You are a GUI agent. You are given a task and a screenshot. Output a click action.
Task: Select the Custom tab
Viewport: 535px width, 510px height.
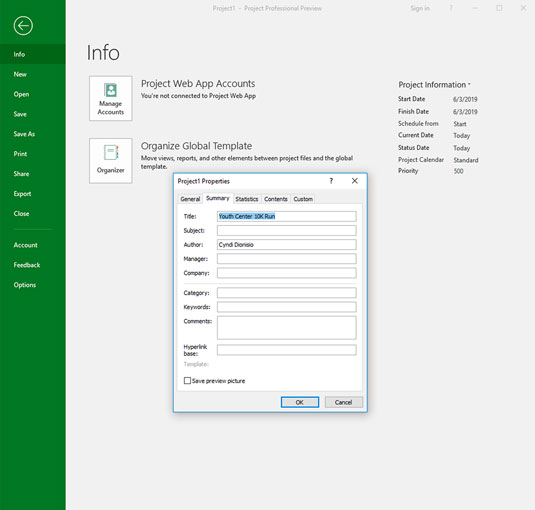click(303, 199)
